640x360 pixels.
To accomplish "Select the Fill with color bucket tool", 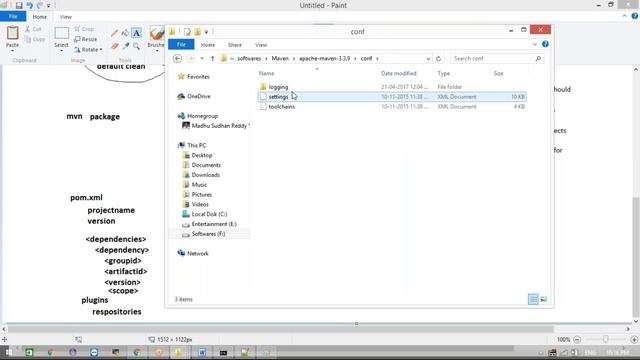I will [x=125, y=33].
